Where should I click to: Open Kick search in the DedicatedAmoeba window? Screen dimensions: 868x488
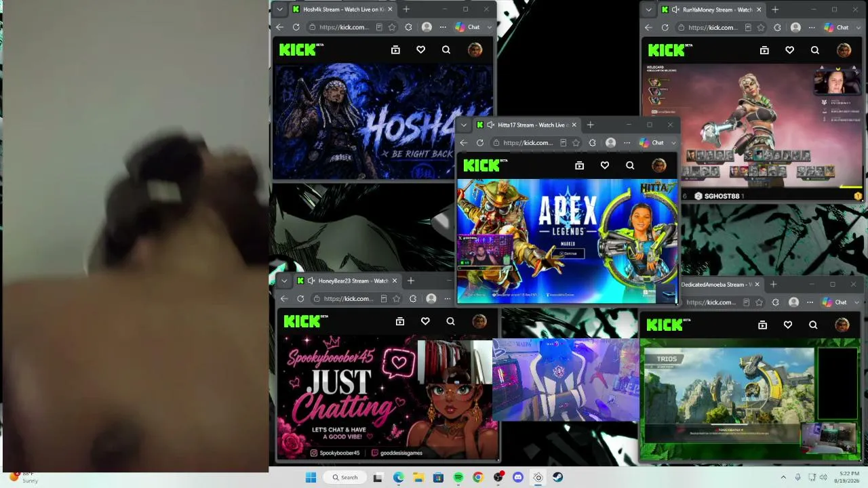tap(813, 325)
